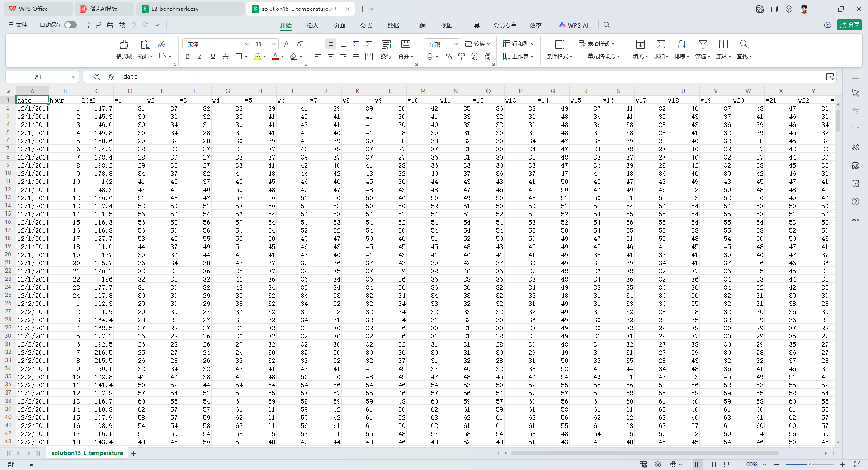This screenshot has height=470, width=868.
Task: Click the Sort icon
Action: (682, 44)
